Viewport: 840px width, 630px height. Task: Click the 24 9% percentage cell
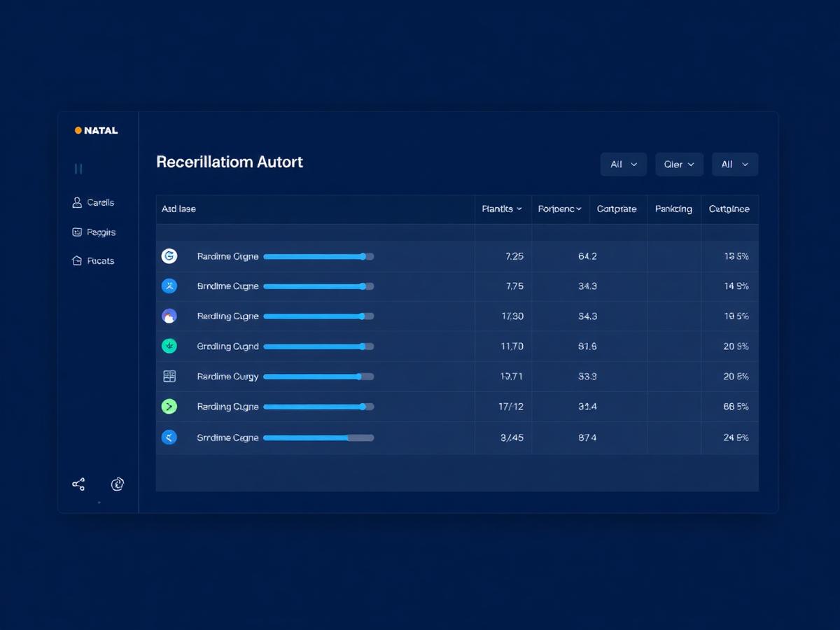736,437
